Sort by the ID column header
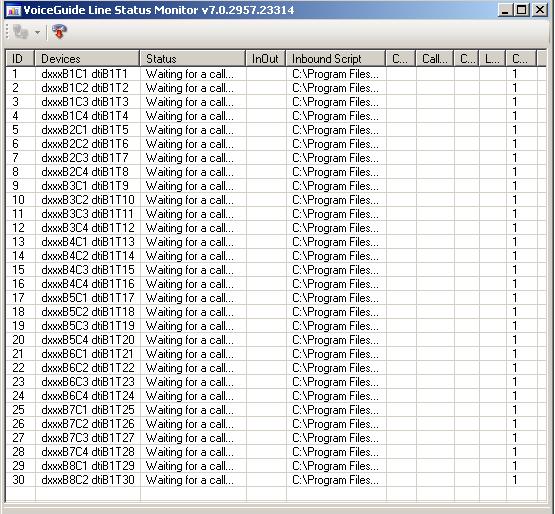This screenshot has width=555, height=514. (20, 58)
